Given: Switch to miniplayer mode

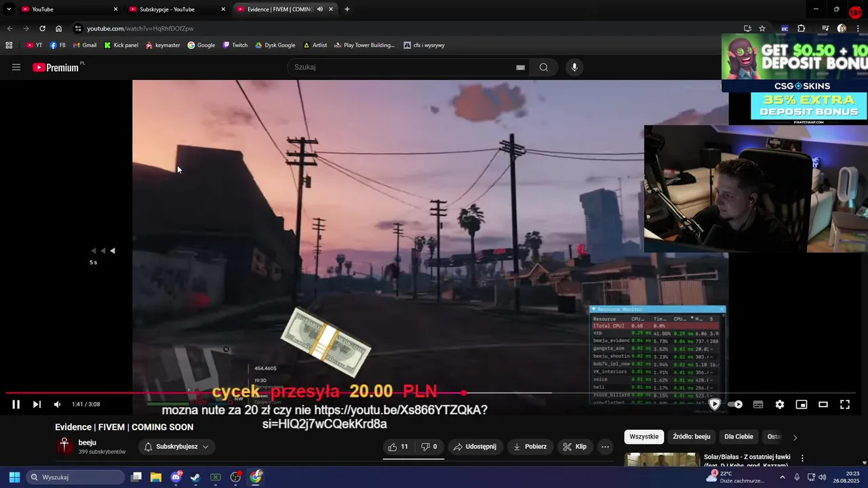Looking at the screenshot, I should tap(802, 405).
